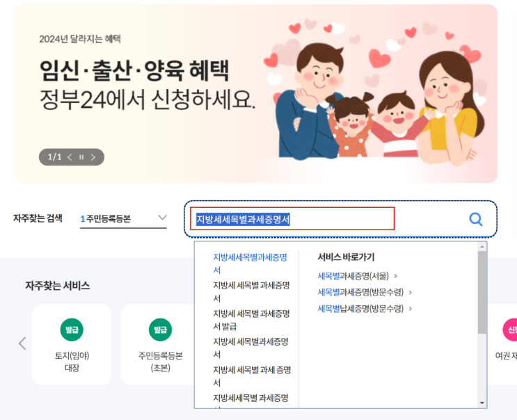Screen dimensions: 517x420
Task: Open the 여권 service card
Action: pyautogui.click(x=502, y=345)
